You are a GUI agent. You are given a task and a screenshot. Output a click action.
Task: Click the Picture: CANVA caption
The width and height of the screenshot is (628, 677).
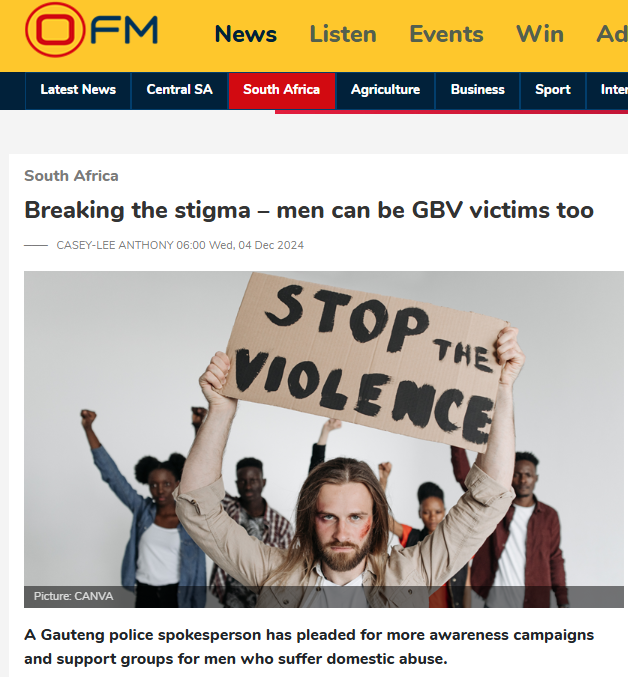point(74,596)
